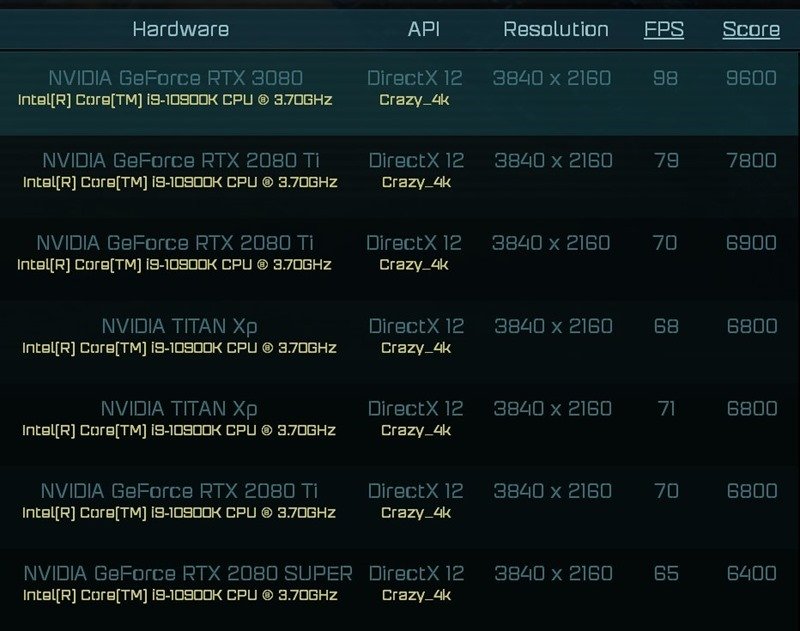Select the NVIDIA GeForce RTX 2080 SUPER name

click(x=188, y=574)
